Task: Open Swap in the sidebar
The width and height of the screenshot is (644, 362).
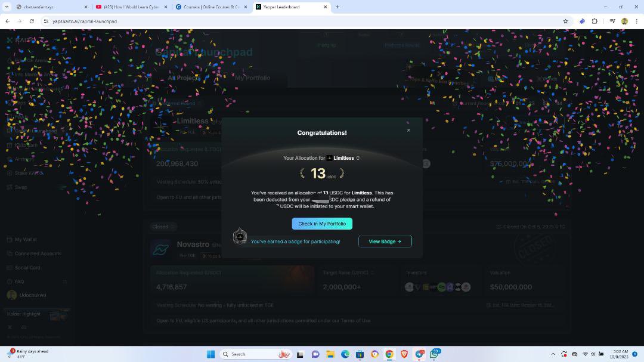Action: tap(21, 187)
